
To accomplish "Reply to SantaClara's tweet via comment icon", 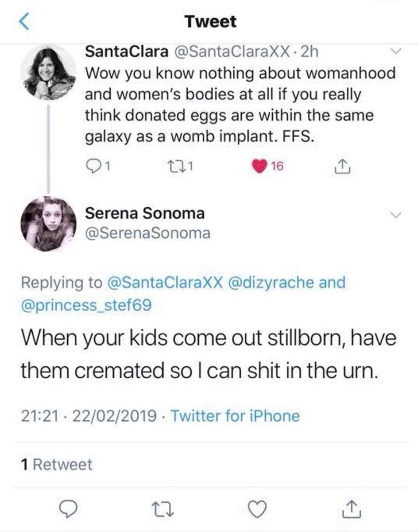I will click(91, 167).
